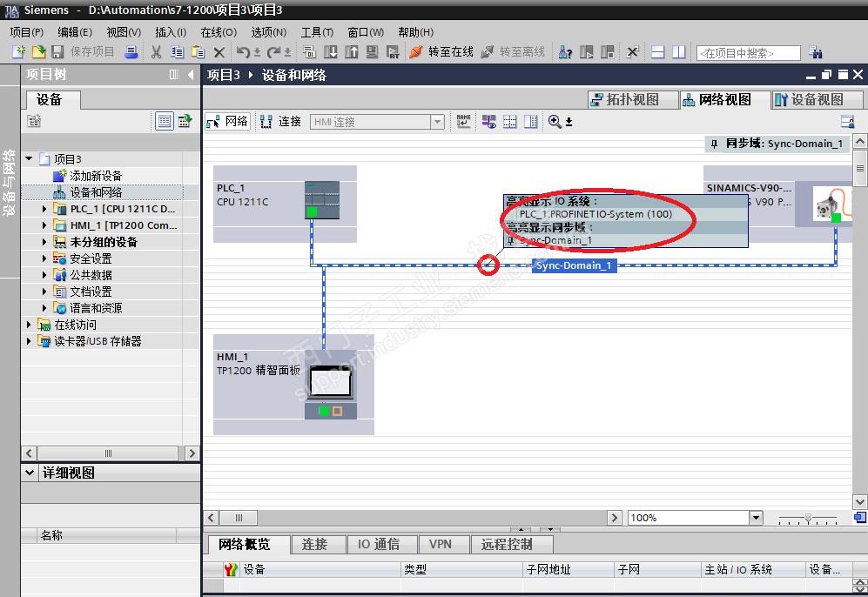Click the Sync-Domain_1 network label

[574, 265]
